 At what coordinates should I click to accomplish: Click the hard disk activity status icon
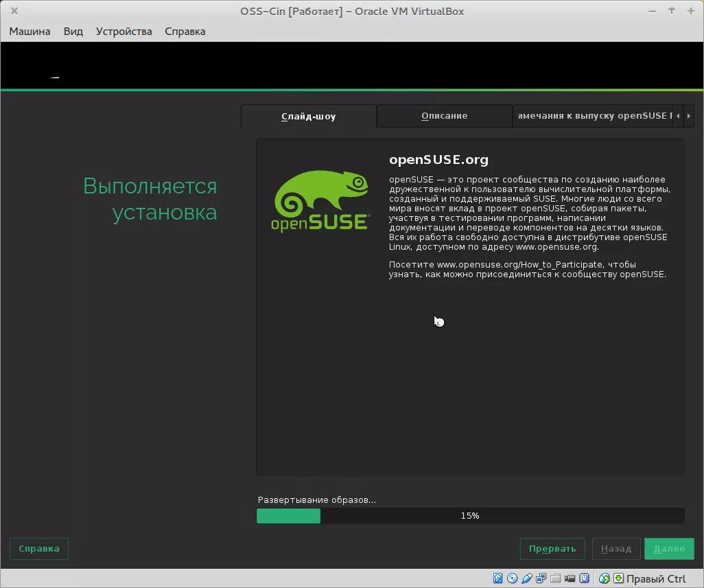click(x=497, y=578)
